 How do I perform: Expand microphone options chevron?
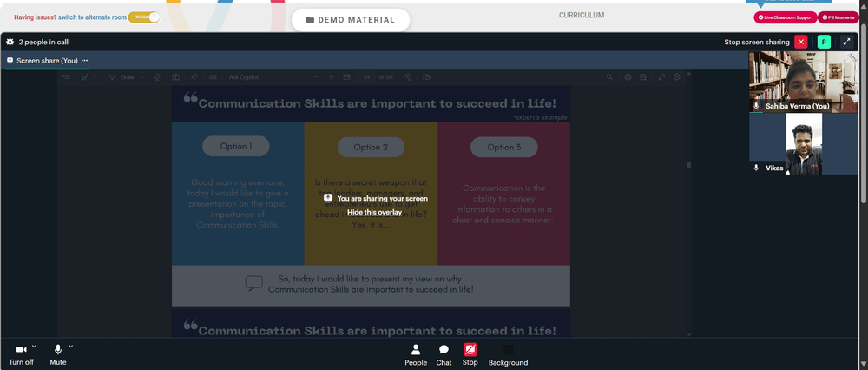pos(70,347)
